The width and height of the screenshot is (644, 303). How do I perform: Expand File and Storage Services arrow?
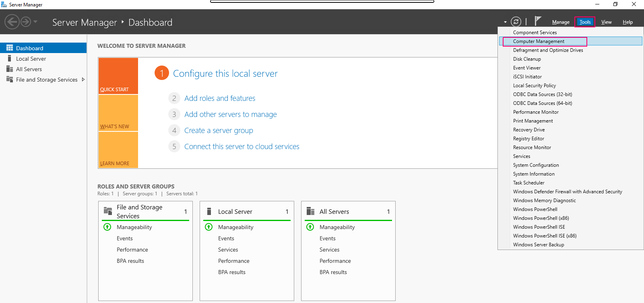coord(83,80)
